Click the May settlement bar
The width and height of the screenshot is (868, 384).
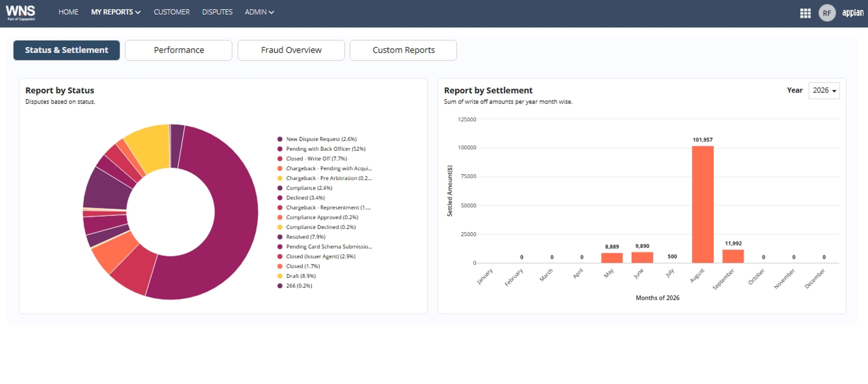(612, 258)
